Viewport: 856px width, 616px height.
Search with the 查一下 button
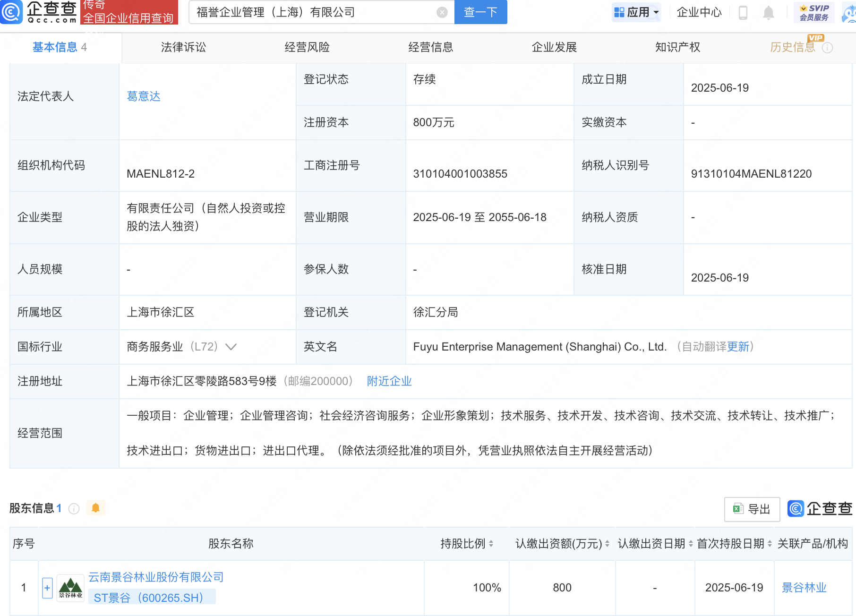tap(480, 12)
